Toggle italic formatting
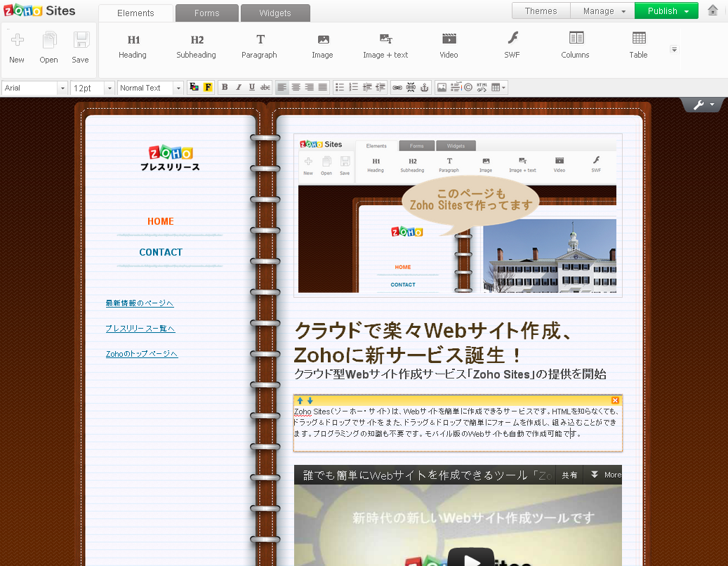This screenshot has height=566, width=728. (238, 87)
